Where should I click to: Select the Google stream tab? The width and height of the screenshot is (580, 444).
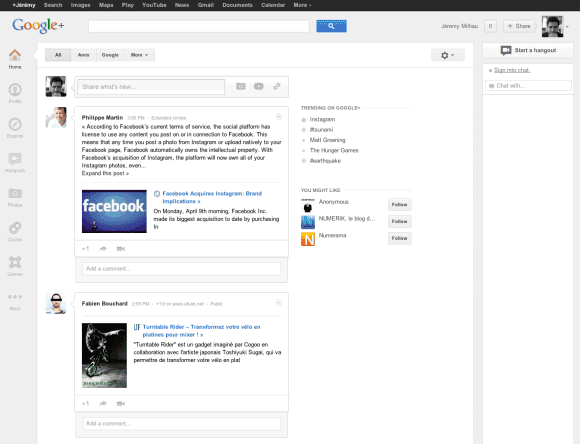click(110, 55)
